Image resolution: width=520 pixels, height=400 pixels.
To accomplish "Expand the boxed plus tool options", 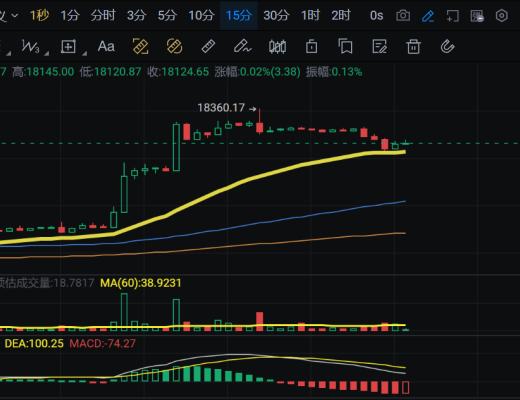I will coord(84,53).
